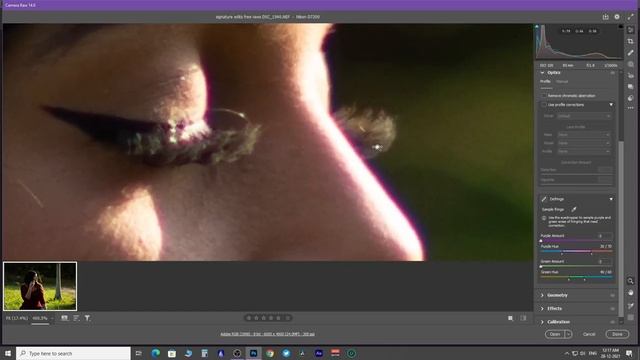Adjust the Green Amount slider
Screen dimensions: 640x360
point(576,267)
